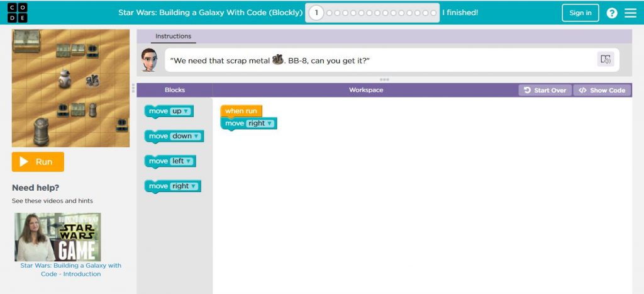Play the instructions with the text-to-speech icon

(606, 60)
